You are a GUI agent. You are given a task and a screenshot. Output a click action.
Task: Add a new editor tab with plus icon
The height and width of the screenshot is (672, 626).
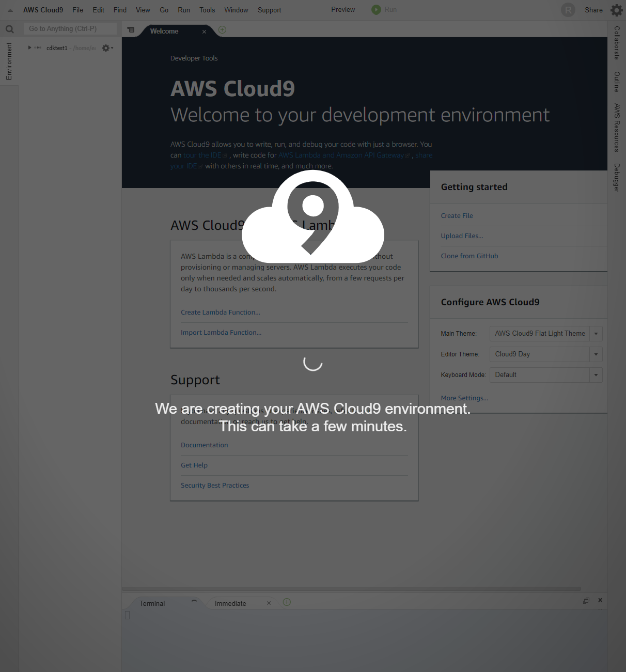pos(222,30)
